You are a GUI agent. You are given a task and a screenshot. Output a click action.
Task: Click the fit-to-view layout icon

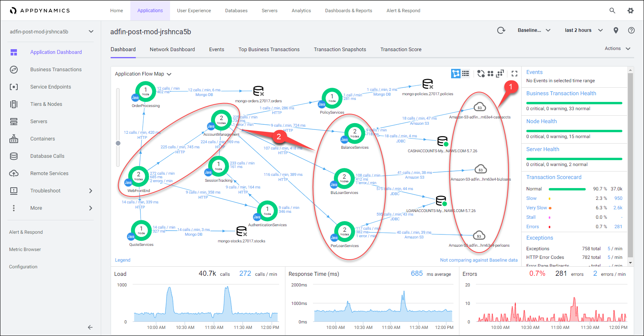pyautogui.click(x=500, y=74)
